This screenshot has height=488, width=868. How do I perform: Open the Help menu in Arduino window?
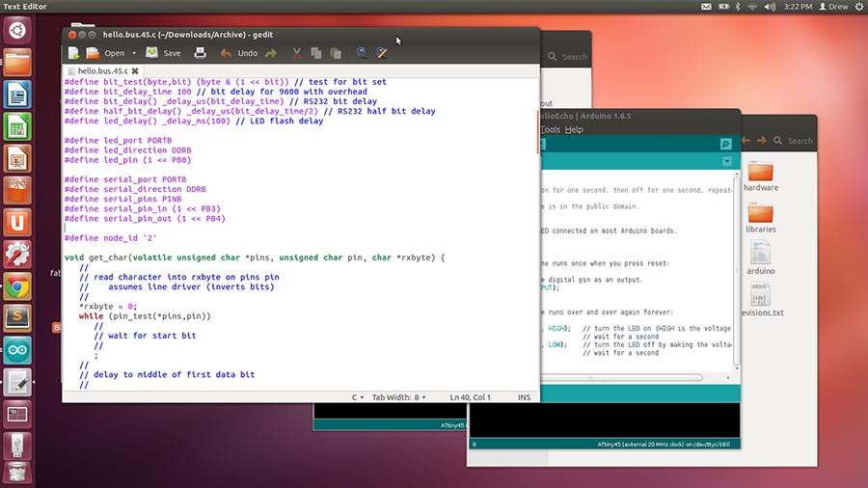pos(574,129)
